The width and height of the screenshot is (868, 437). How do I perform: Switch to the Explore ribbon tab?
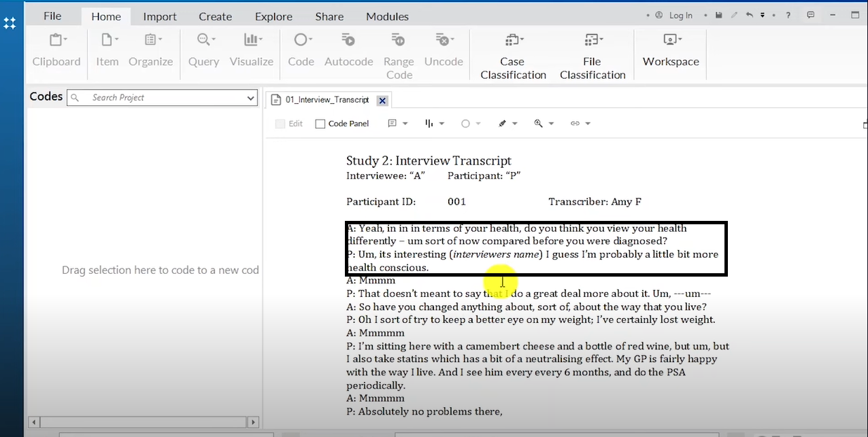(274, 16)
